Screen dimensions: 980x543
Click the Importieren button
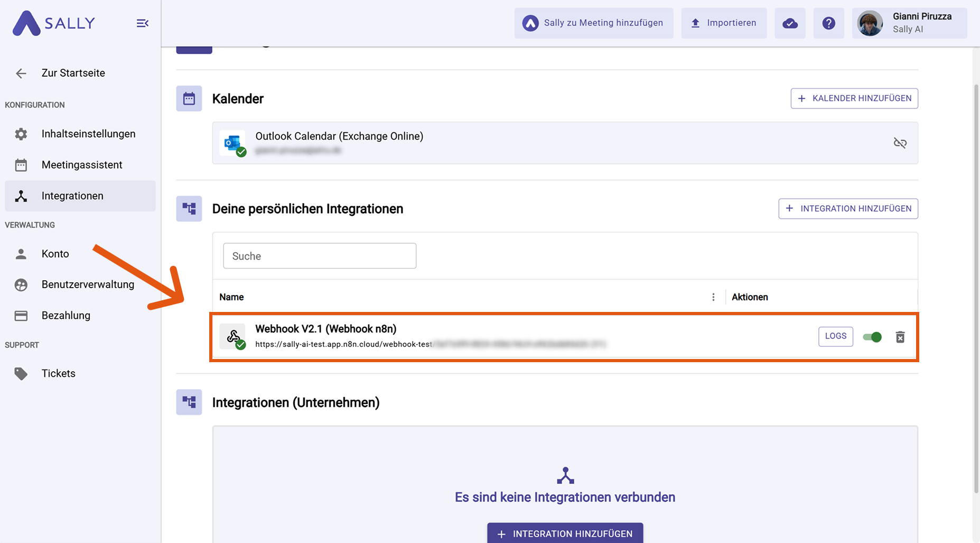click(x=723, y=23)
